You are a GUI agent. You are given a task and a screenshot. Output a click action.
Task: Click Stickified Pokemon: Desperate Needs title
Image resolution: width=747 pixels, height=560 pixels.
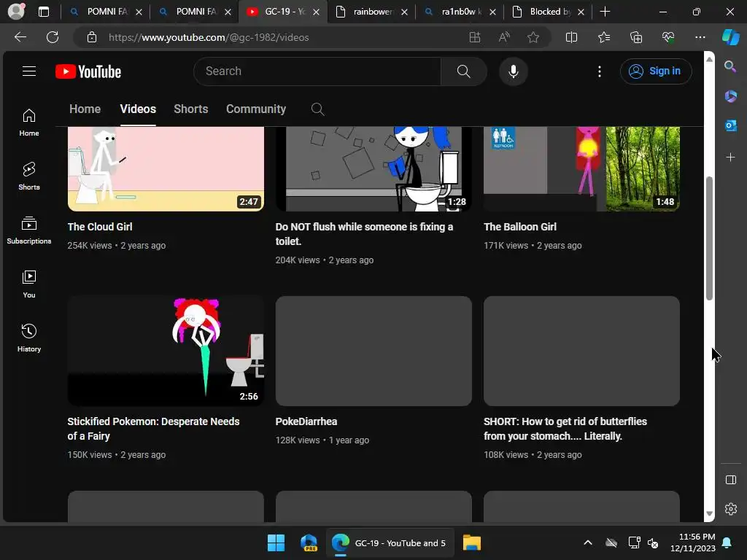pyautogui.click(x=153, y=429)
